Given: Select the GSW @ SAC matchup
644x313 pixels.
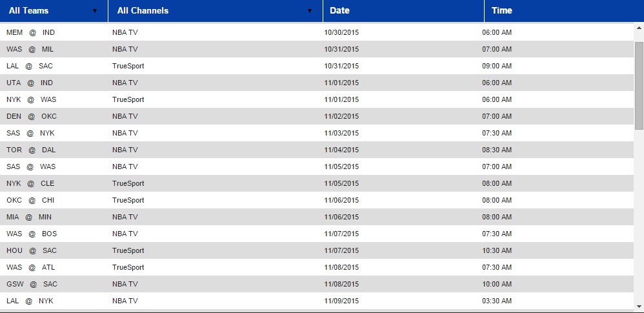Looking at the screenshot, I should tap(32, 284).
